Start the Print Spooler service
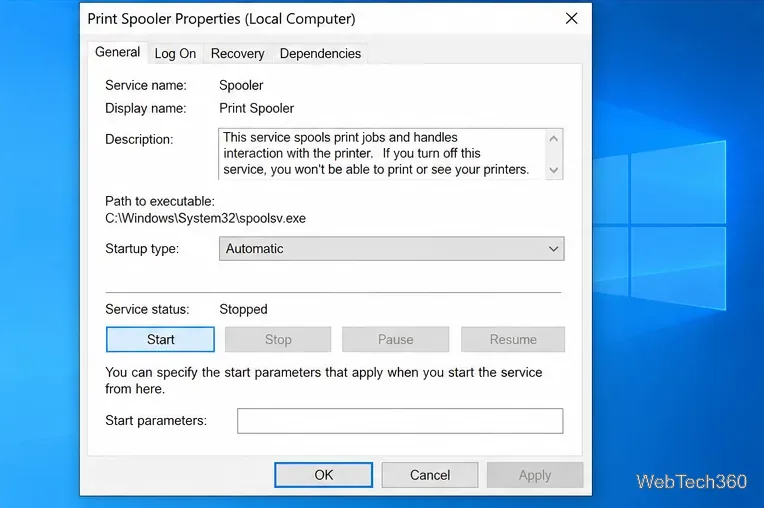764x508 pixels. (160, 339)
